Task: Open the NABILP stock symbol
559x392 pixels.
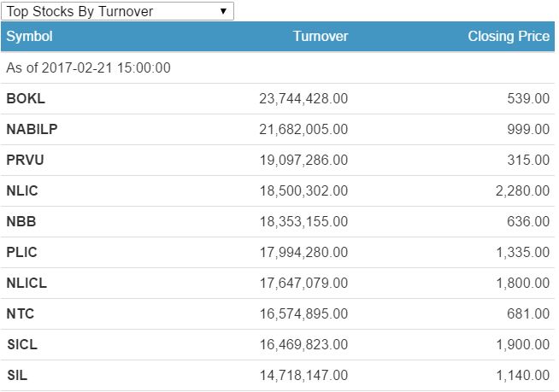Action: [32, 129]
